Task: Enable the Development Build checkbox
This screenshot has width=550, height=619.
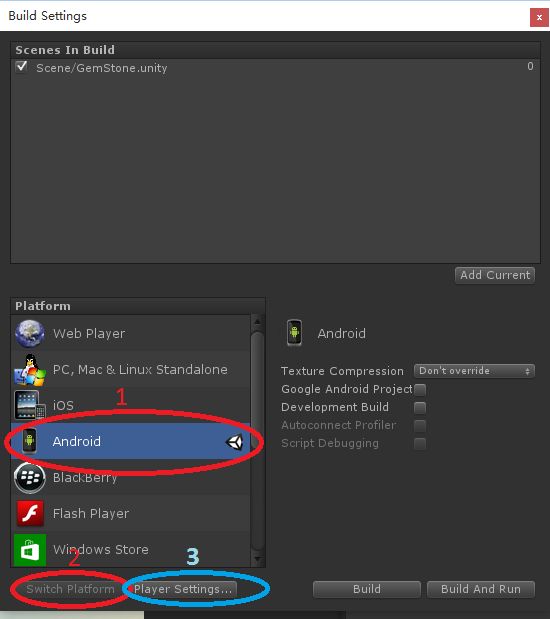Action: [420, 407]
